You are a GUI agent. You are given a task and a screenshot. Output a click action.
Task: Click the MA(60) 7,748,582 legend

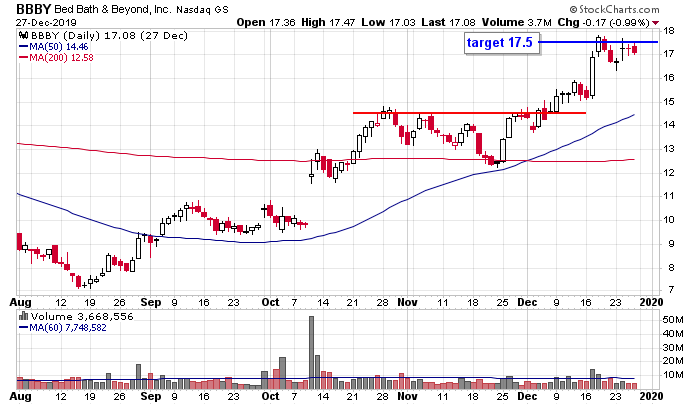[x=62, y=328]
